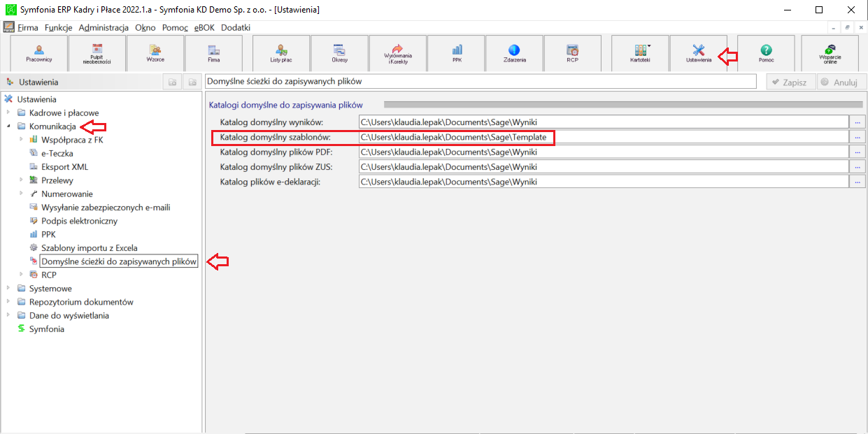Select Podpis elektroniczny tree item
This screenshot has height=434, width=868.
[x=79, y=221]
